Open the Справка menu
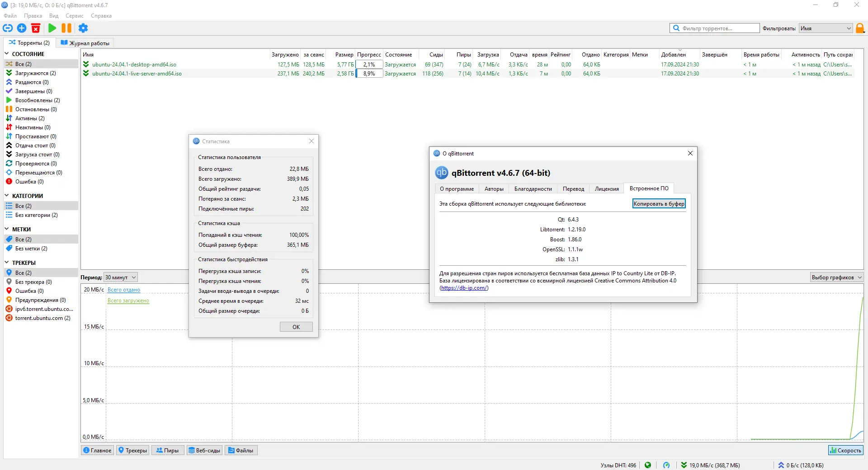This screenshot has height=470, width=868. tap(101, 16)
